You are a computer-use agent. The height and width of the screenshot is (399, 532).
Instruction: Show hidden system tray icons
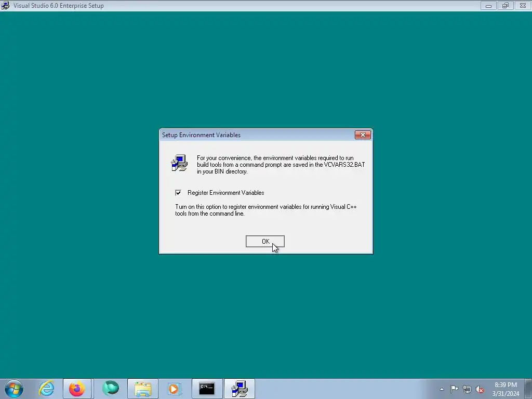442,389
